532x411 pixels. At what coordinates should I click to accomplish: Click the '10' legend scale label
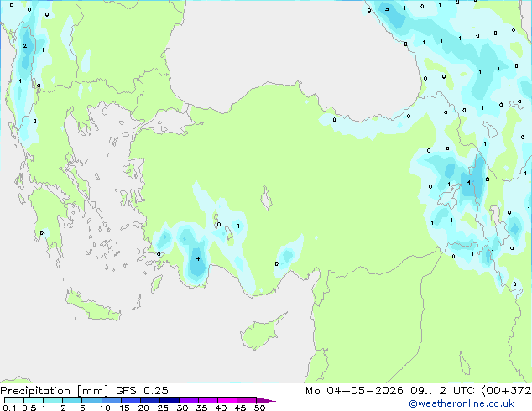[105, 408]
